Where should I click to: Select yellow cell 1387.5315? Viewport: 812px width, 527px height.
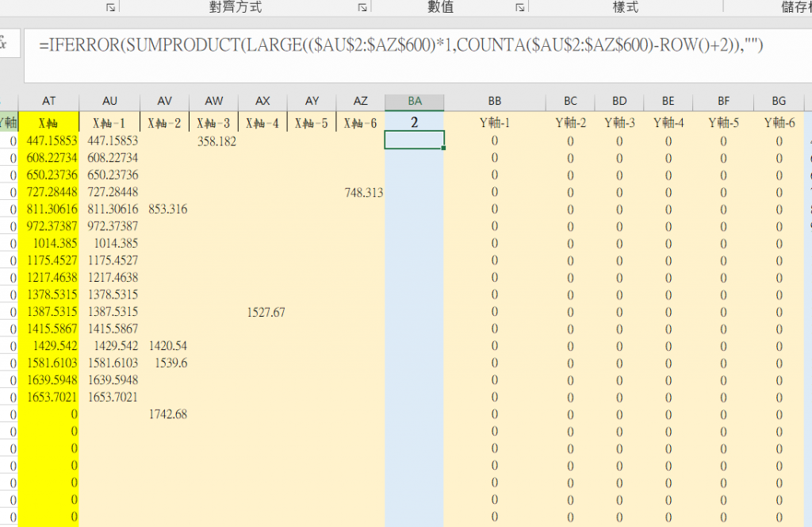pyautogui.click(x=48, y=312)
